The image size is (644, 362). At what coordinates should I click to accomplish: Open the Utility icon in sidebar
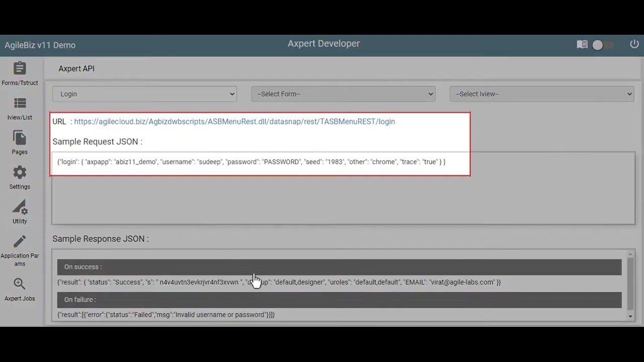pos(20,207)
